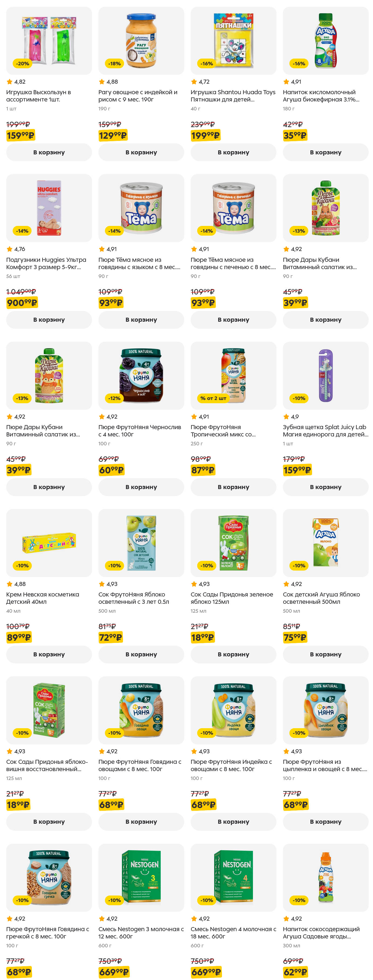Open Сады Придонья зеленое яблоко juice image
Screen dimensions: 373x980
tap(233, 542)
